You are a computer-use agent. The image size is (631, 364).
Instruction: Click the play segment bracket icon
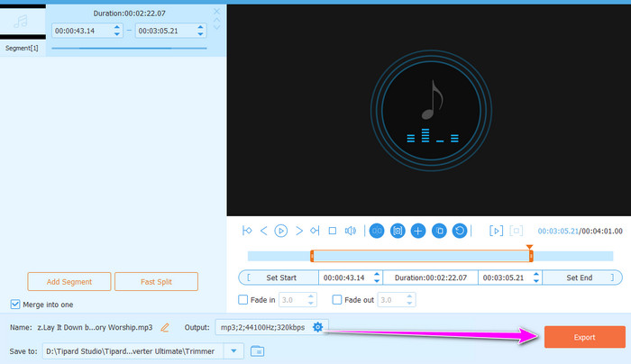click(x=496, y=231)
